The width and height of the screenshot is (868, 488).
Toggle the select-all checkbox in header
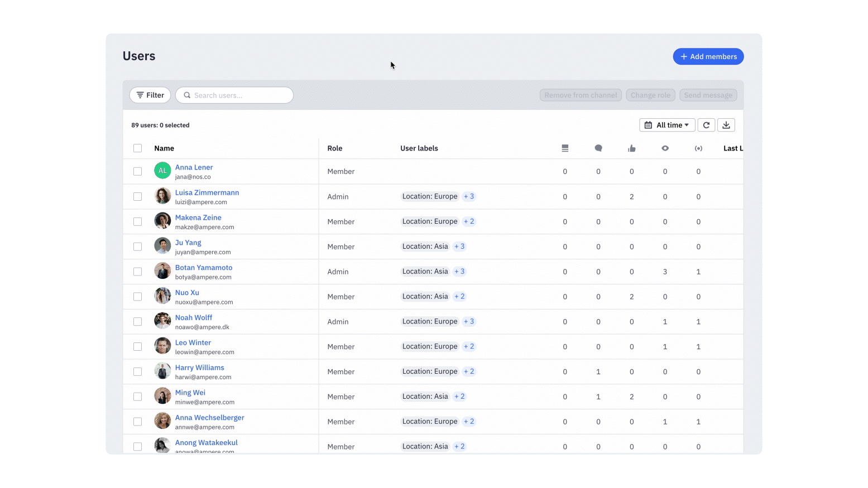[137, 148]
